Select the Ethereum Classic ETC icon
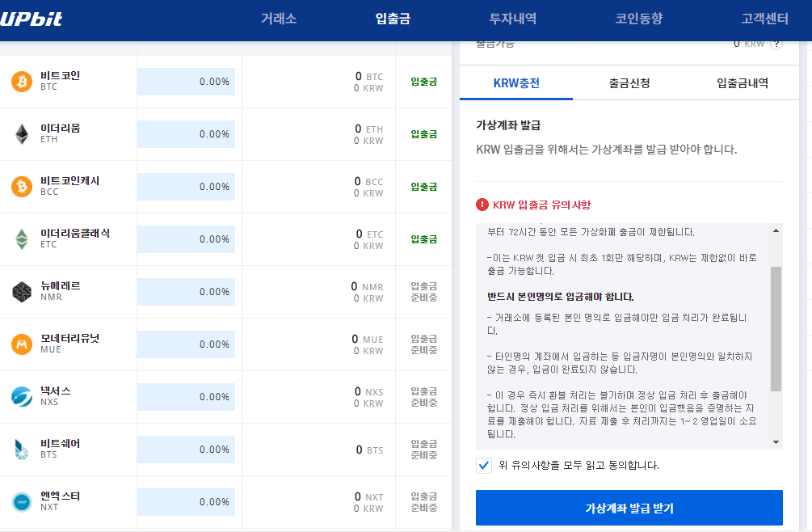This screenshot has width=812, height=532. click(21, 239)
